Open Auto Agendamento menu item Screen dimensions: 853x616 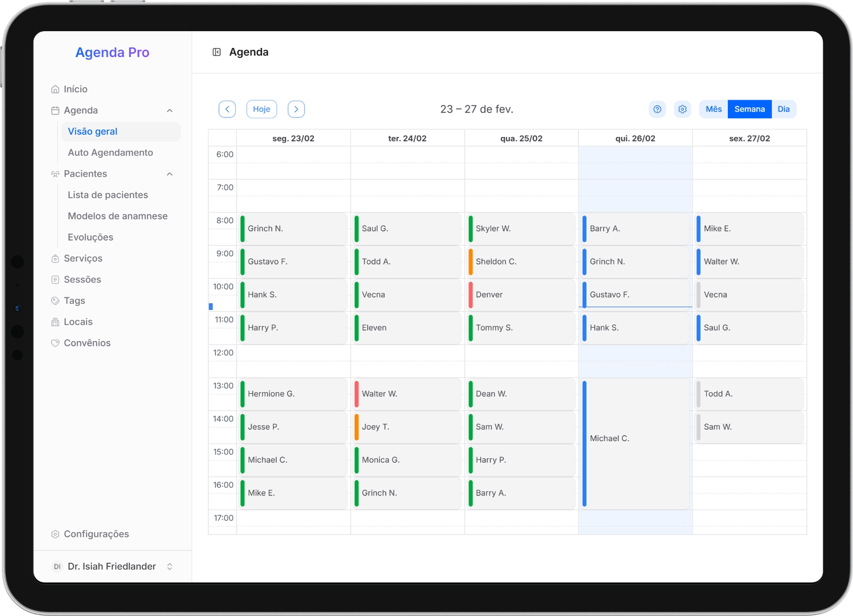(x=110, y=153)
